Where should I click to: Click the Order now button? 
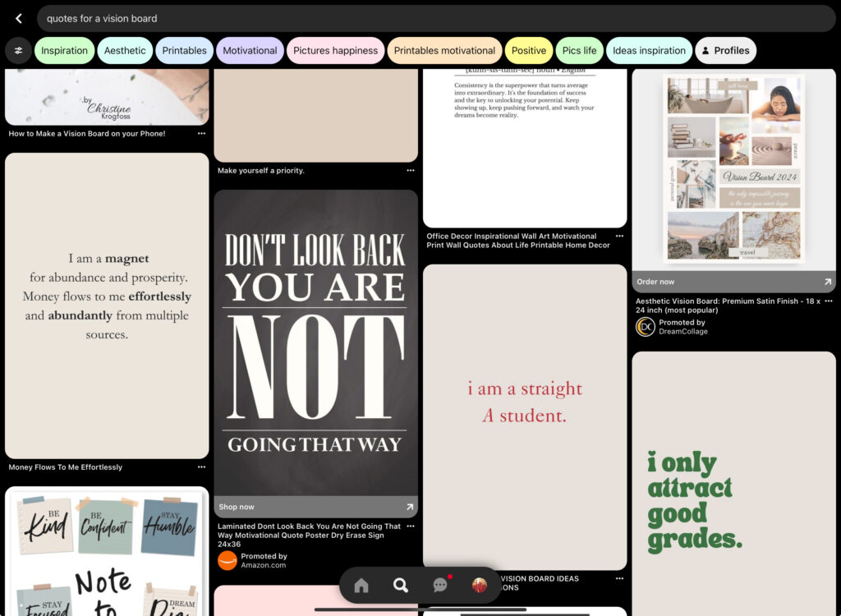click(x=733, y=282)
